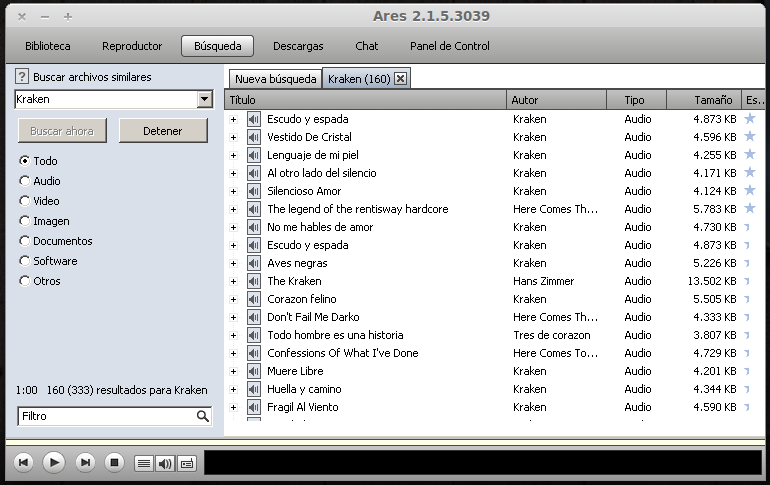This screenshot has height=485, width=770.
Task: Expand the Al otro lado del silencio result
Action: 234,173
